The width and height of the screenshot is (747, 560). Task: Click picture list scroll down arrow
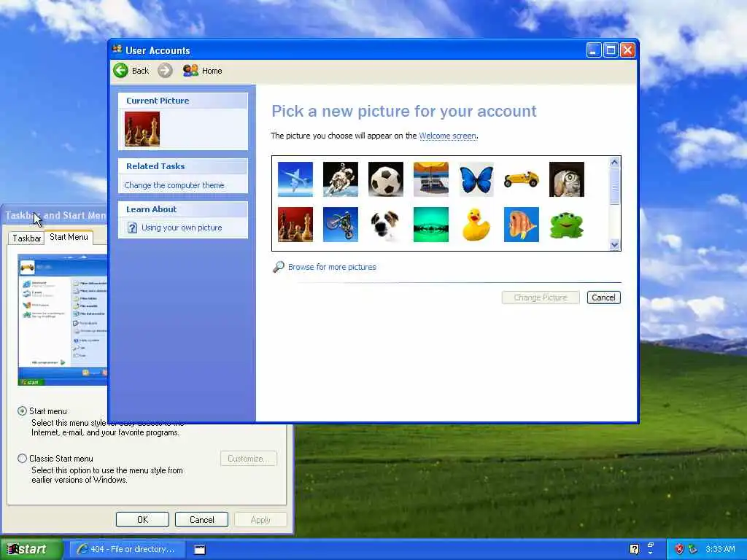(614, 245)
